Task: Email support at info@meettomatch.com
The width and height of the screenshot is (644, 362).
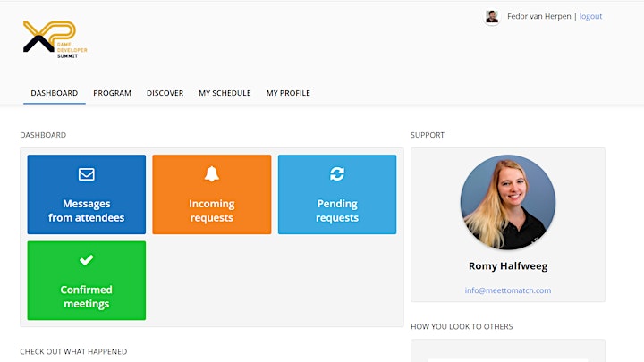Action: pos(508,290)
